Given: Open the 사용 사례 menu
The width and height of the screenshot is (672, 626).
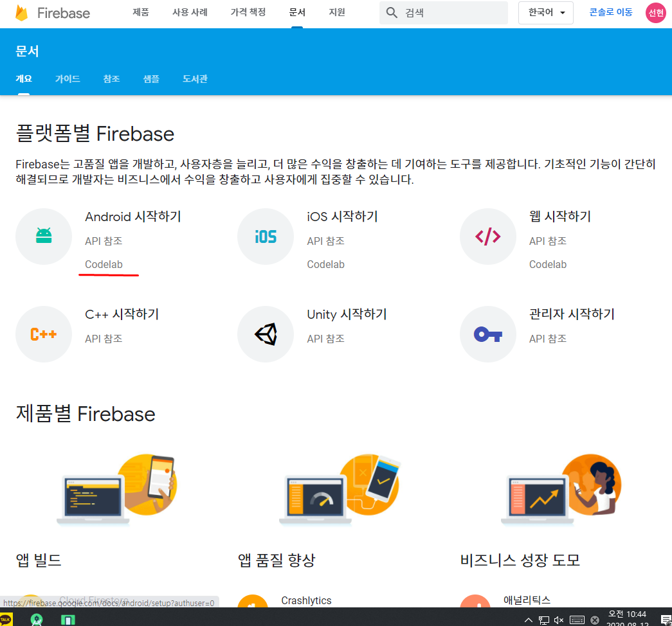Looking at the screenshot, I should click(x=190, y=12).
